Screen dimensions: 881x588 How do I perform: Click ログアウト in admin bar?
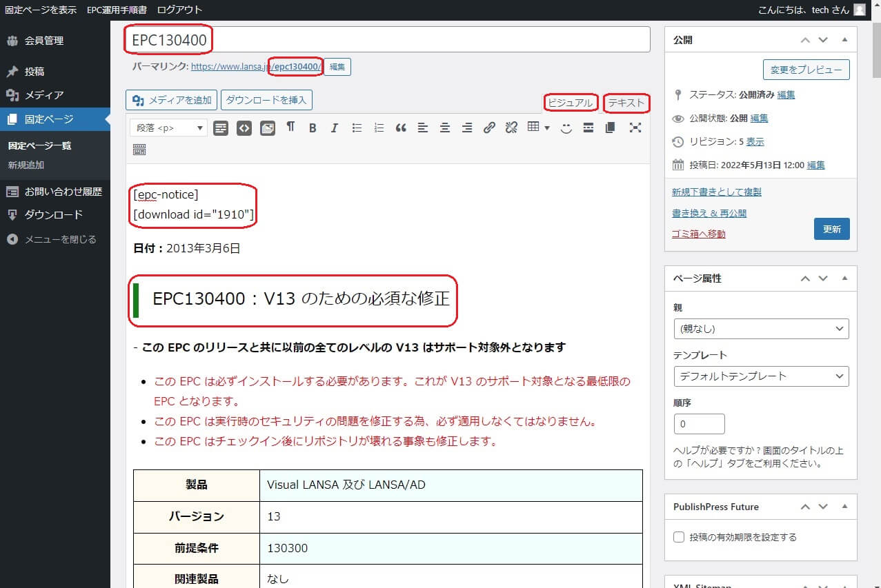(x=179, y=10)
